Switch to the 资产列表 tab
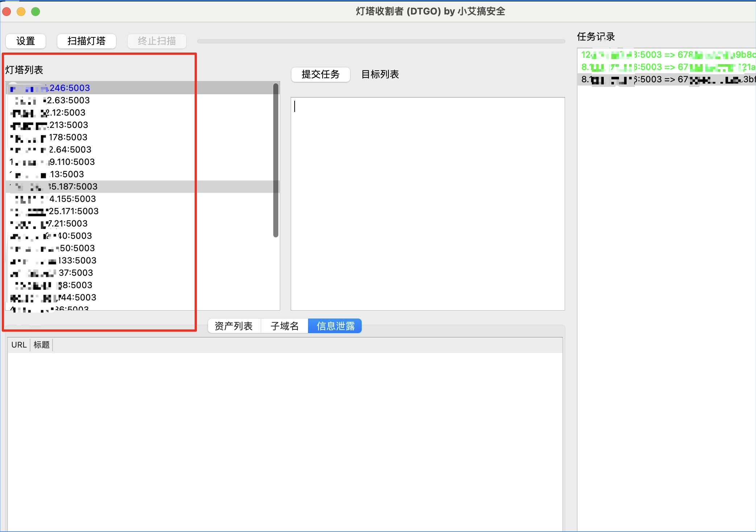Image resolution: width=756 pixels, height=532 pixels. coord(234,326)
